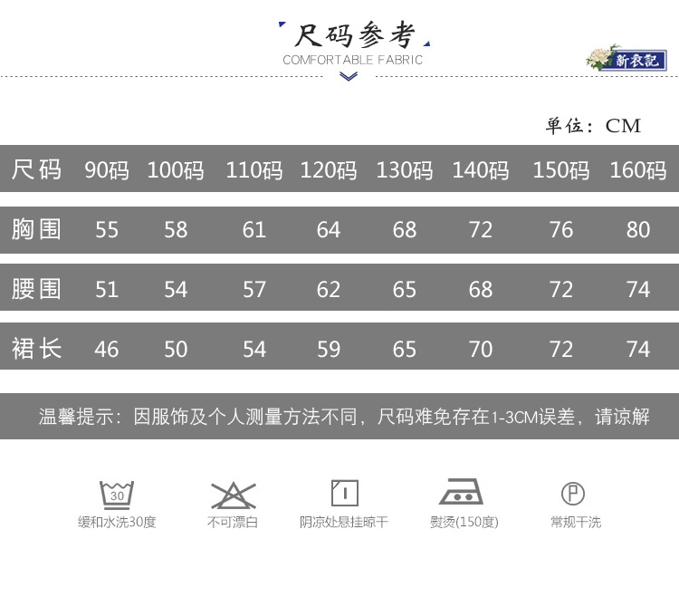
Task: Click the 裙长 row label
Action: click(36, 348)
